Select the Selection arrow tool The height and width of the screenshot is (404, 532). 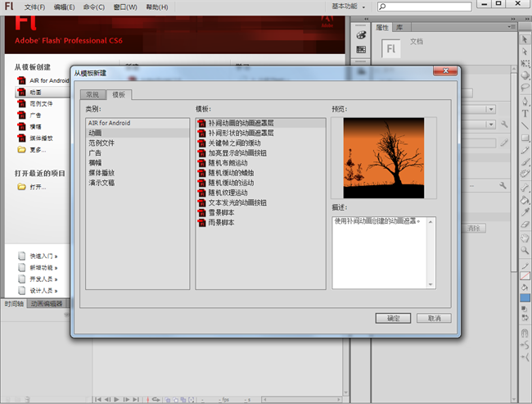(525, 39)
